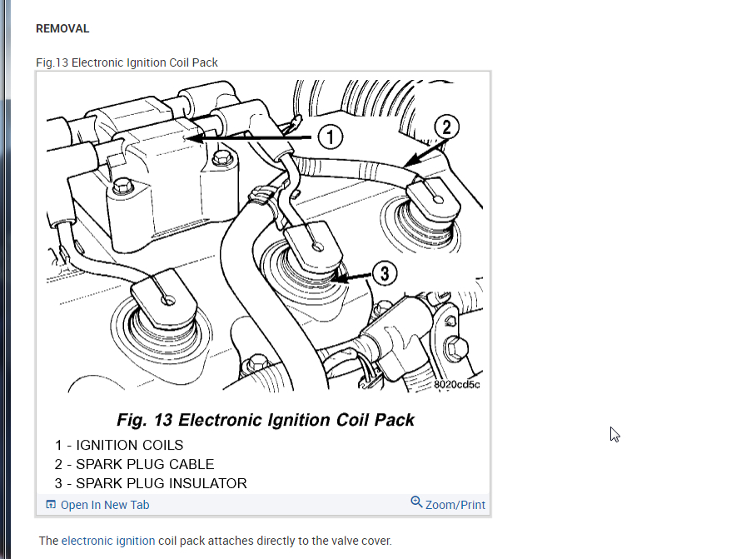Click the Fig.13 title above the image

127,62
